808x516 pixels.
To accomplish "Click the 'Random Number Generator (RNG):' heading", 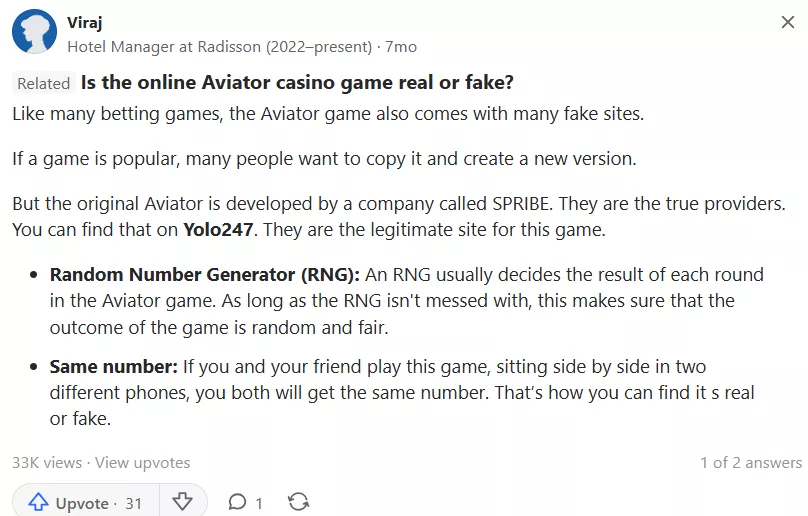I will coord(205,275).
